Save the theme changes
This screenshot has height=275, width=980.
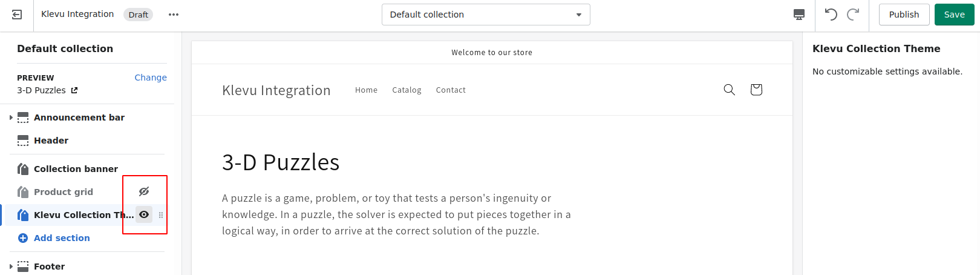click(954, 15)
